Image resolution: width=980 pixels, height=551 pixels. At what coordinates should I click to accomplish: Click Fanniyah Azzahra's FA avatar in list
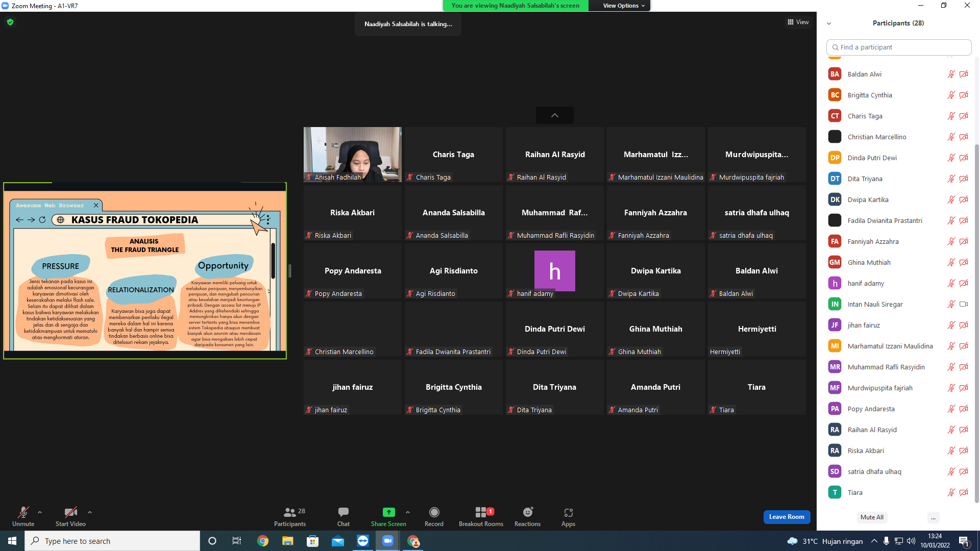pos(835,241)
